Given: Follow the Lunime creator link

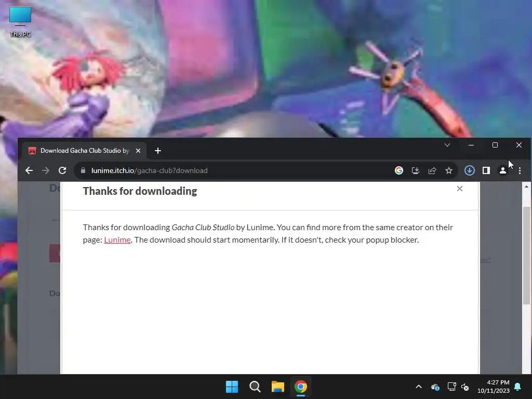Looking at the screenshot, I should click(117, 240).
